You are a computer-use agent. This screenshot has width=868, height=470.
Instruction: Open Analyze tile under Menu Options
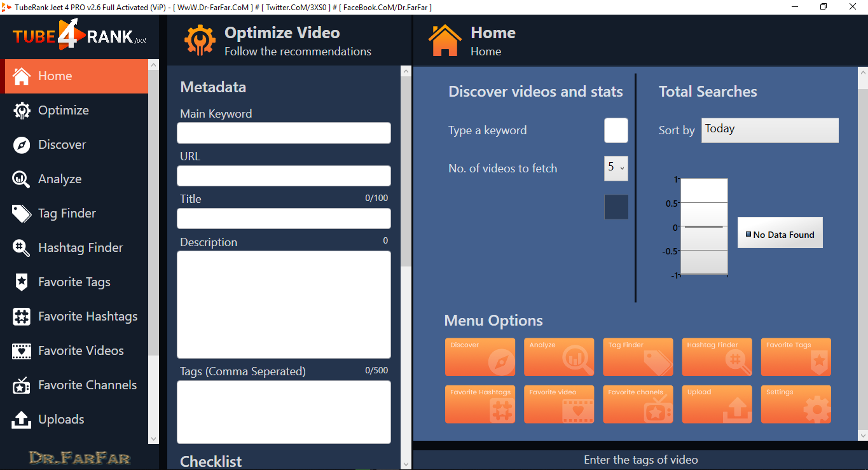pos(559,357)
